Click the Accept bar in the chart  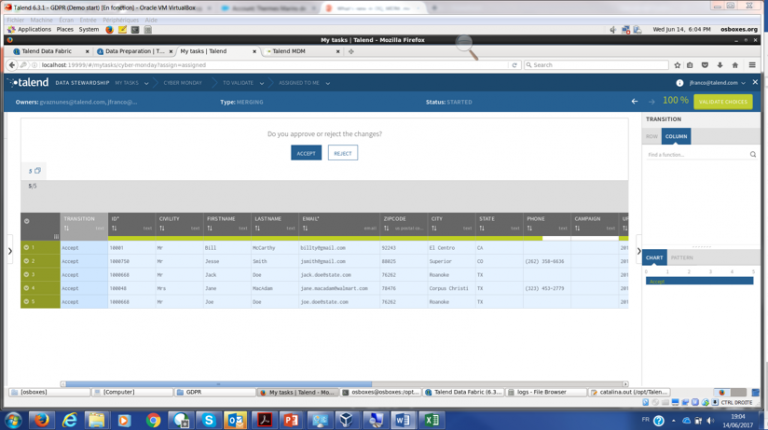point(699,281)
